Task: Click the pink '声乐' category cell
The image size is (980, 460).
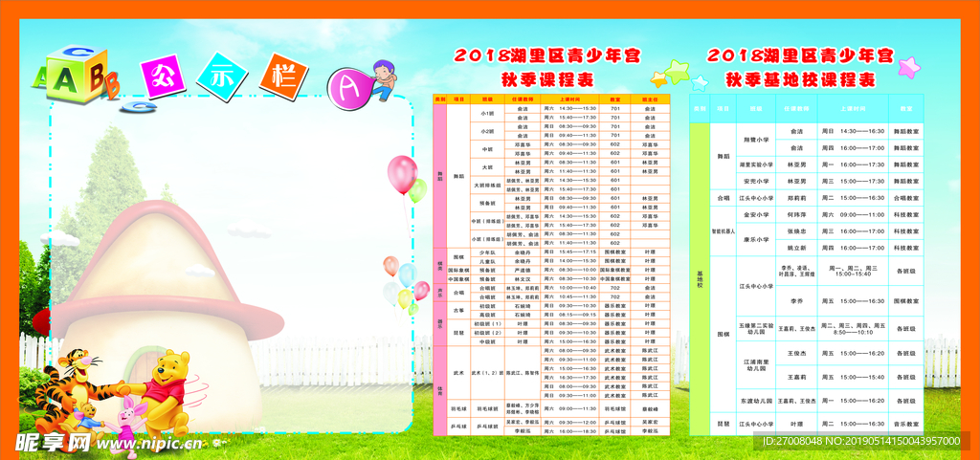Action: [440, 292]
